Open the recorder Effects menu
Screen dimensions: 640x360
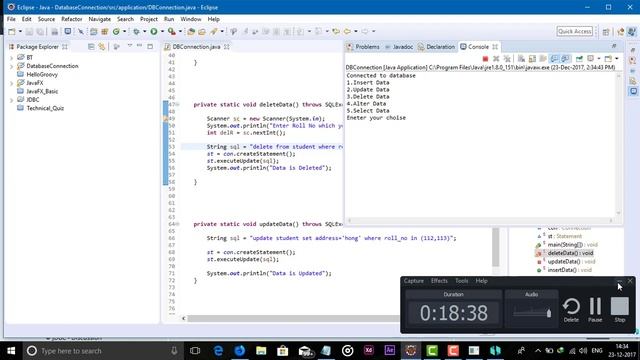tap(439, 281)
